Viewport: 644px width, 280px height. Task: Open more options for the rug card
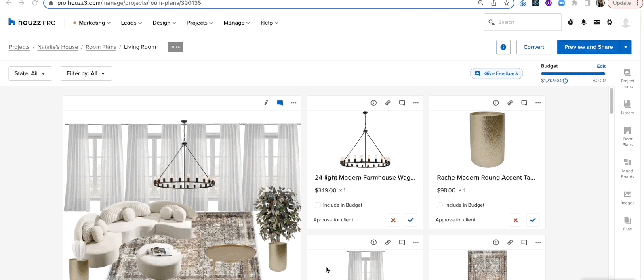538,242
